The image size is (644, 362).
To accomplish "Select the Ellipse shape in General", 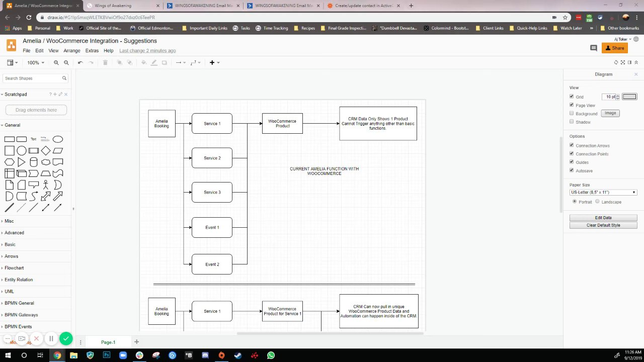I will click(x=58, y=139).
